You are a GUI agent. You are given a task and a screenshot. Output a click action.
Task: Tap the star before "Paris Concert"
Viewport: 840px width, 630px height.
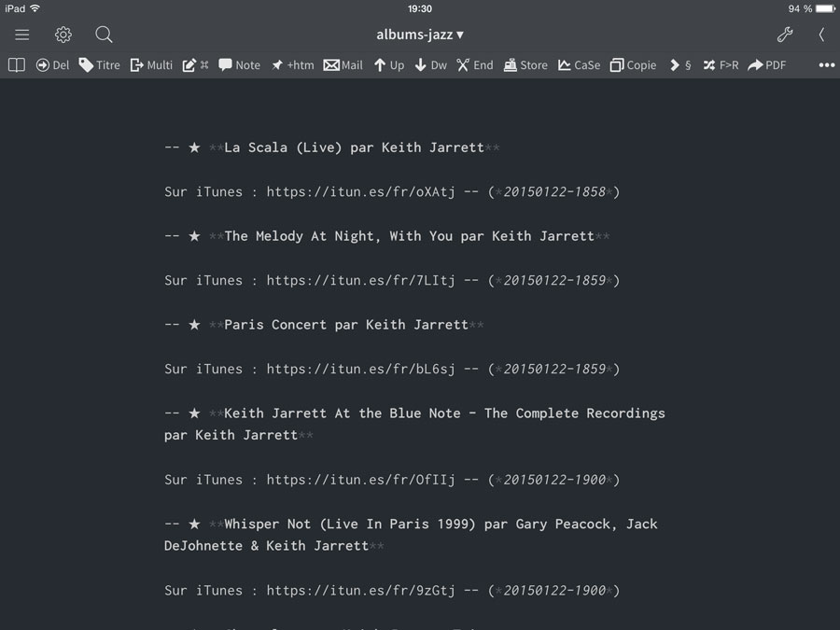[x=194, y=325]
